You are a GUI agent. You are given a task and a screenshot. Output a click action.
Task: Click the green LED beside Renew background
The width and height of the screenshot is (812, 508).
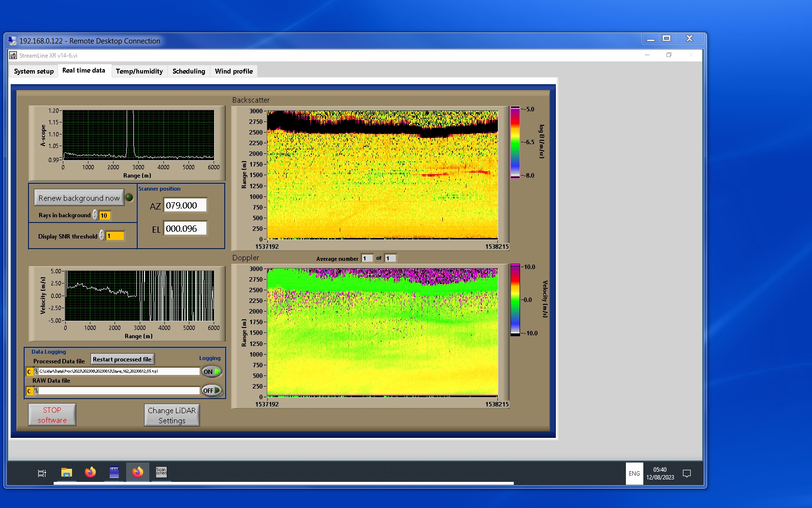(x=130, y=197)
